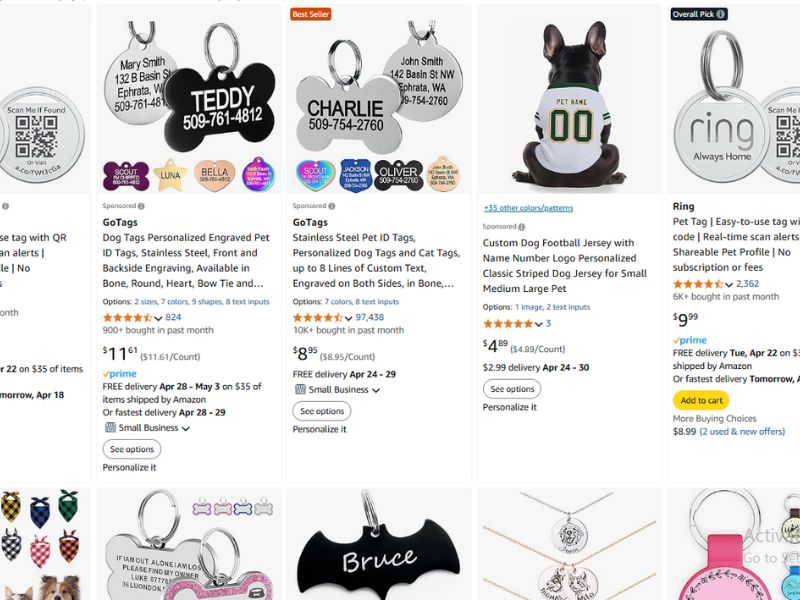Open the Bruce bat-shaped tag product image
This screenshot has height=600, width=800.
pyautogui.click(x=378, y=547)
